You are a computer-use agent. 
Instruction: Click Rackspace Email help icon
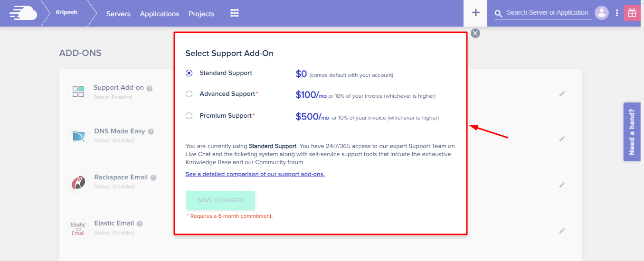tap(153, 177)
